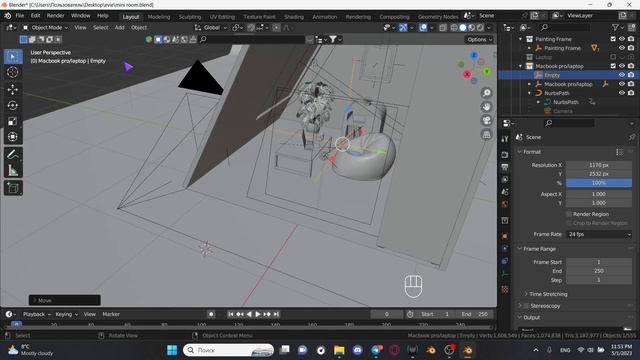The width and height of the screenshot is (640, 360).
Task: Click the Play animation button
Action: (x=258, y=314)
